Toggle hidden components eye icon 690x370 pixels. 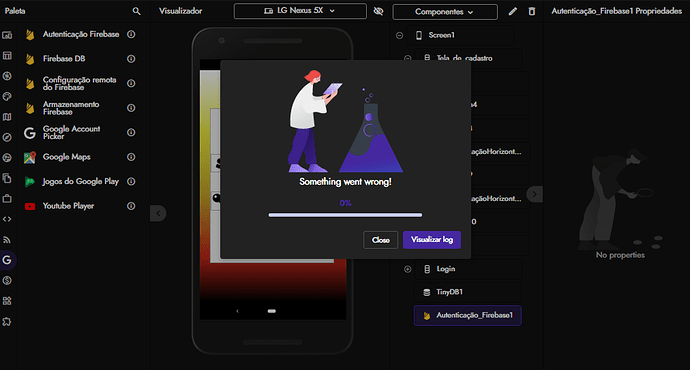coord(378,11)
